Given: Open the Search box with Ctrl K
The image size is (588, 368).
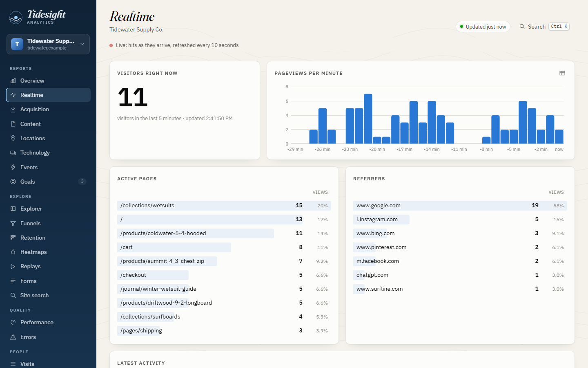Looking at the screenshot, I should (x=544, y=27).
